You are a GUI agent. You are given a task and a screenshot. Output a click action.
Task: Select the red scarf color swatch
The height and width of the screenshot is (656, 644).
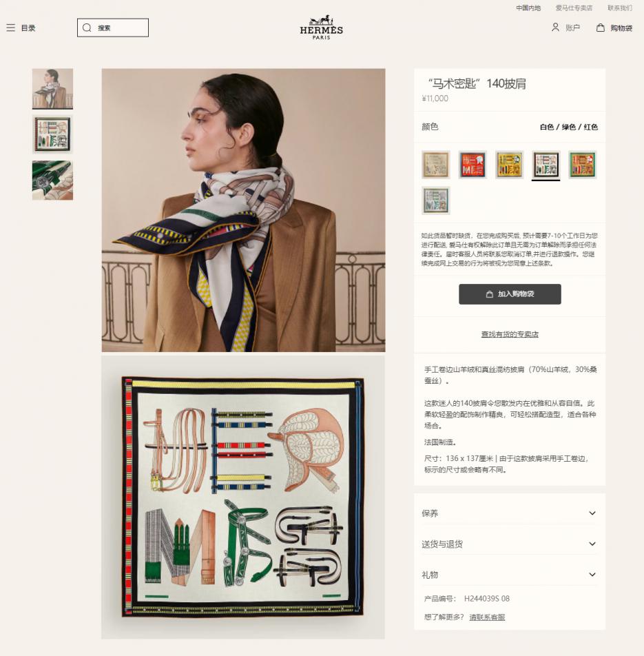click(472, 165)
